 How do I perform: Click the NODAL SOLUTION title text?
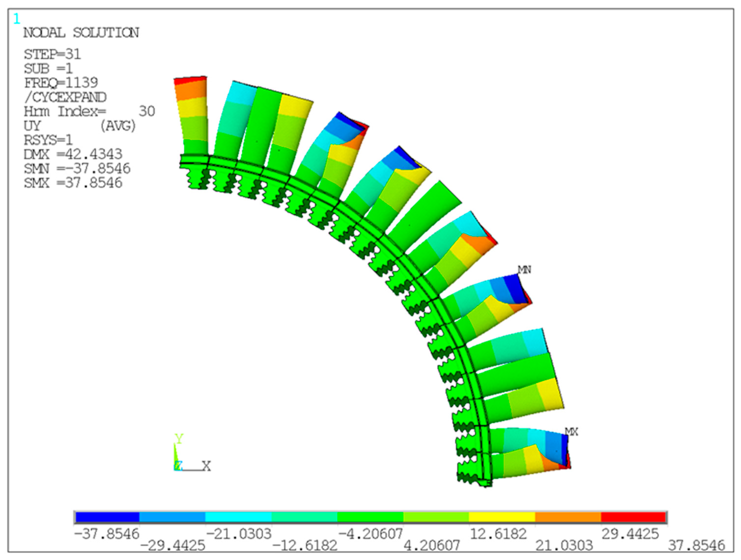coord(81,33)
